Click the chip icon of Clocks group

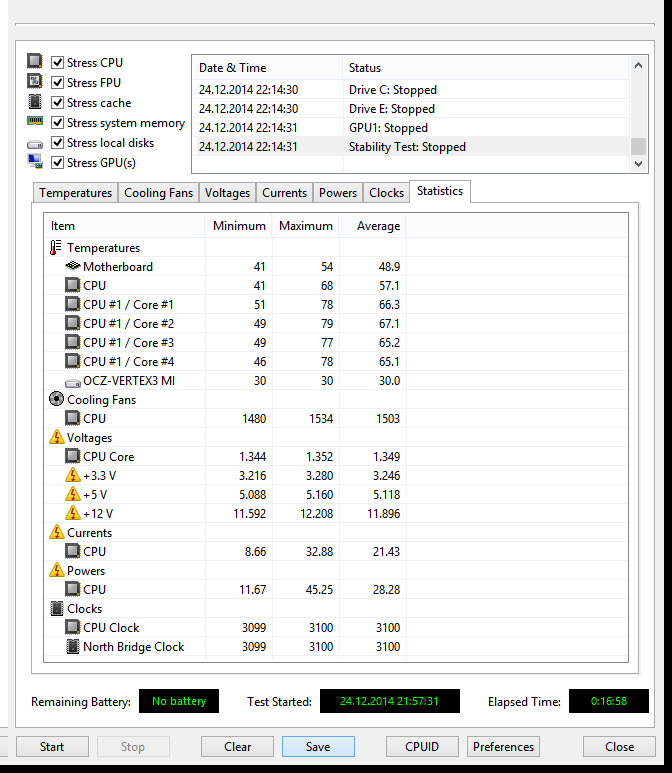pos(57,608)
